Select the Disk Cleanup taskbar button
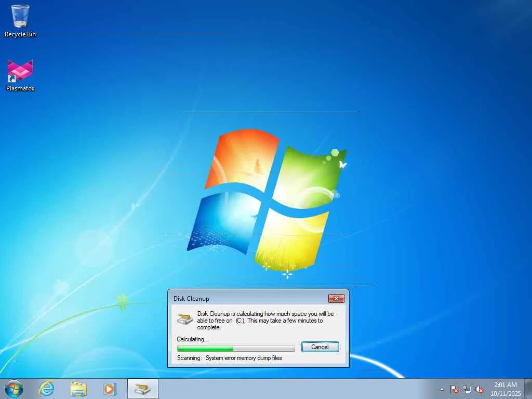532x399 pixels. pyautogui.click(x=142, y=389)
